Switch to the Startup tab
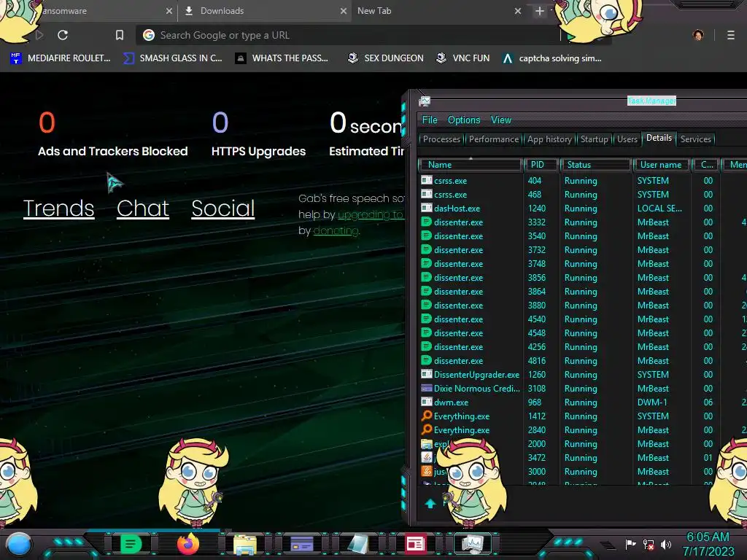The image size is (747, 560). coord(594,139)
